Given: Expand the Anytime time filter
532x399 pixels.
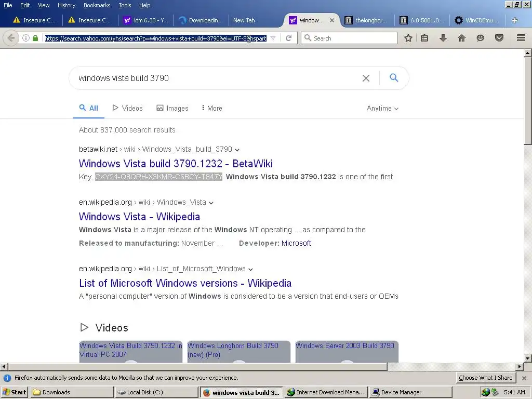Looking at the screenshot, I should tap(382, 109).
